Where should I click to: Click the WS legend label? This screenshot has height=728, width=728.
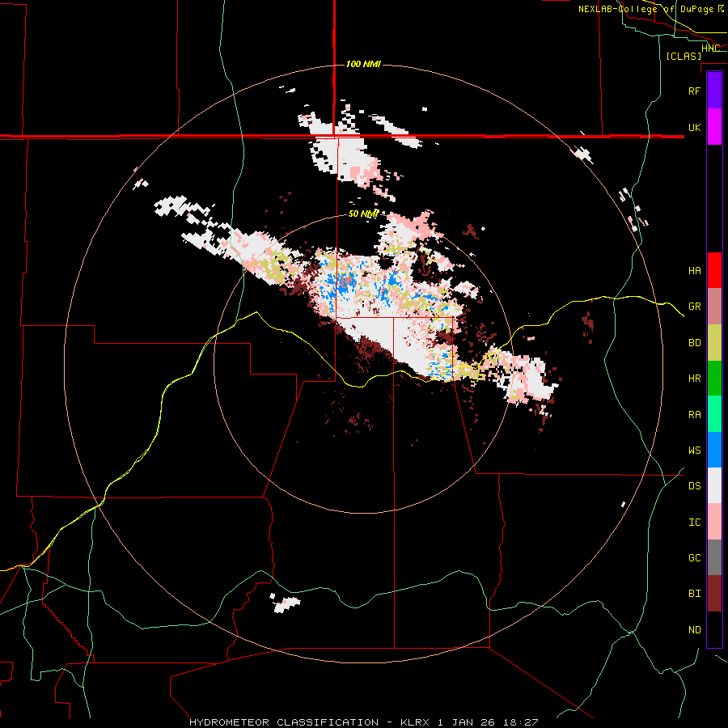[694, 451]
